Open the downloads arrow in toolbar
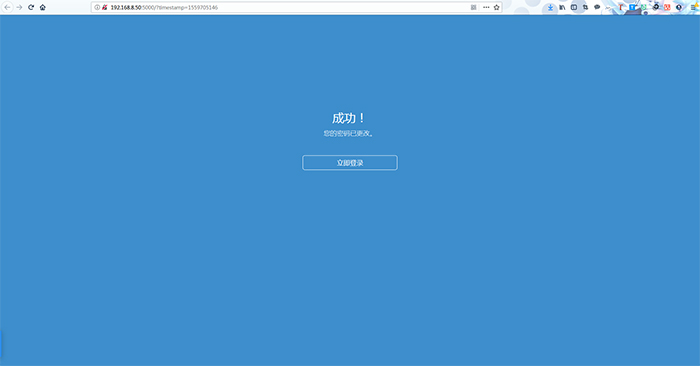The height and width of the screenshot is (366, 700). point(550,7)
